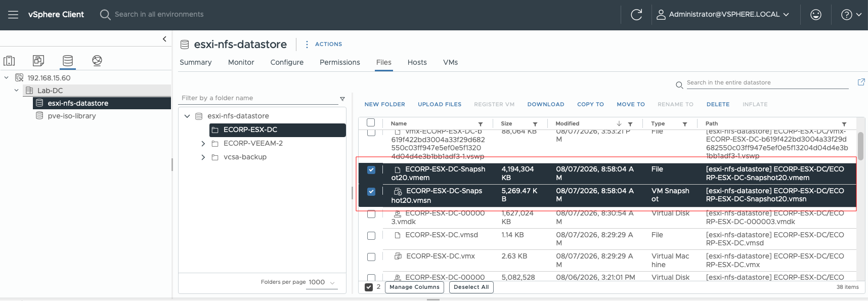Click the Lab-DC datacenter icon
This screenshot has width=868, height=301.
[x=29, y=91]
